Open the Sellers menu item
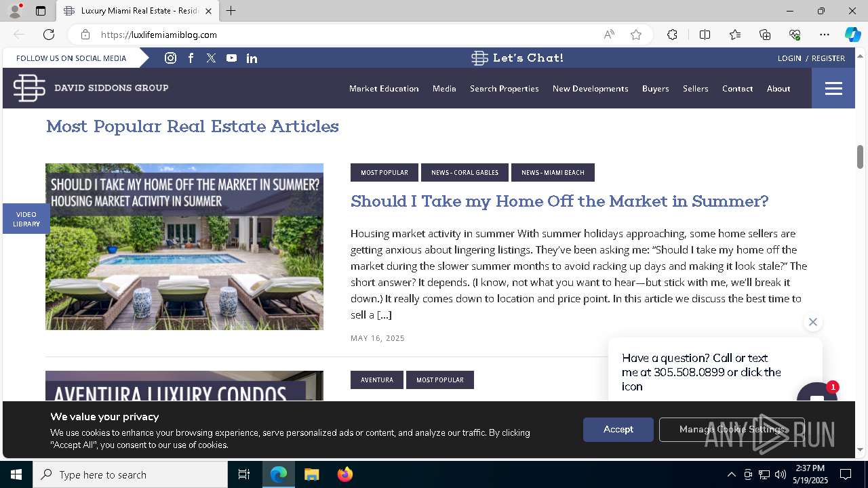 (696, 89)
